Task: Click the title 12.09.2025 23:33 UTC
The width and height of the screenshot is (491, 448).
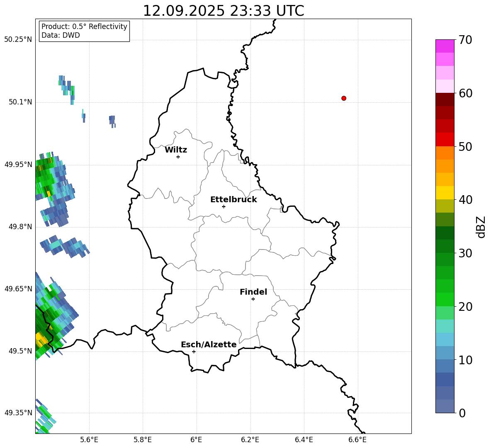Action: tap(224, 11)
